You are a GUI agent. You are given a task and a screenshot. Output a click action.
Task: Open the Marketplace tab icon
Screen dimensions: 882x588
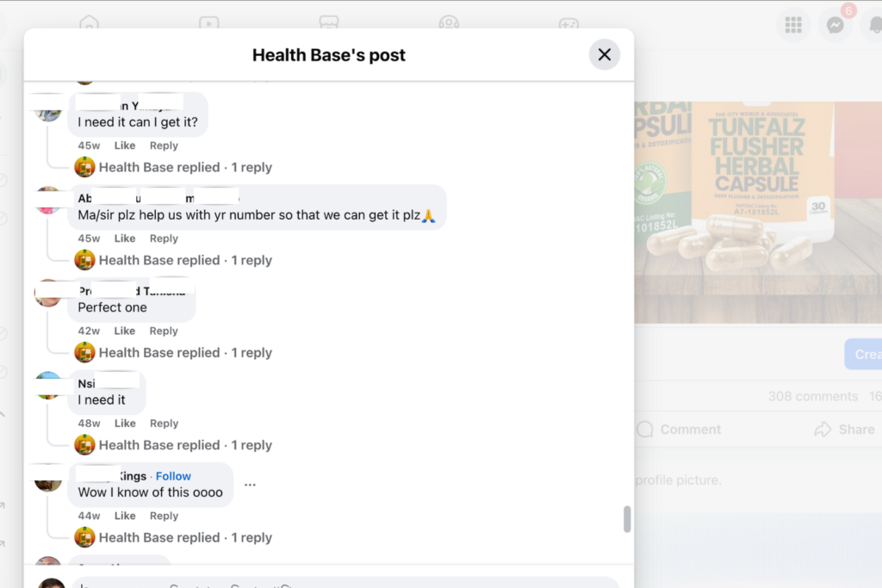coord(328,22)
